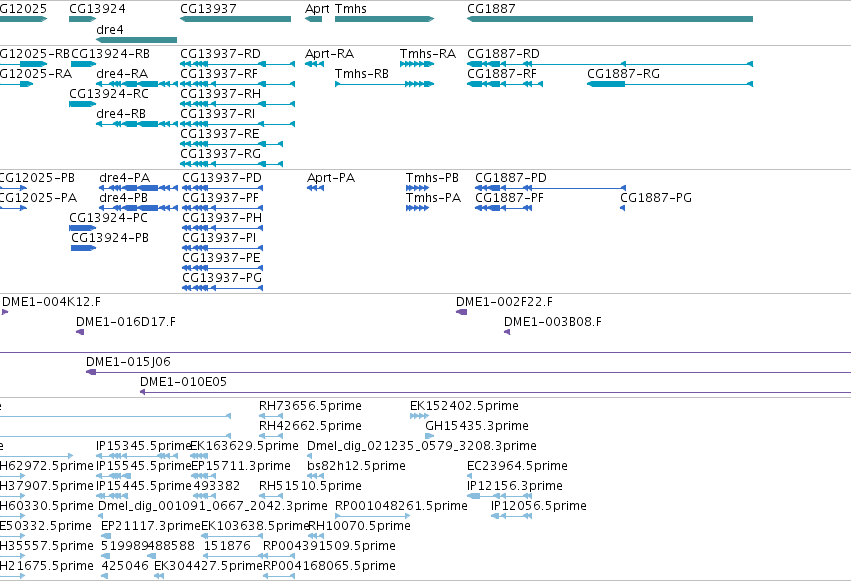851x581 pixels.
Task: Select transcript dre4-RB
Action: tap(121, 114)
